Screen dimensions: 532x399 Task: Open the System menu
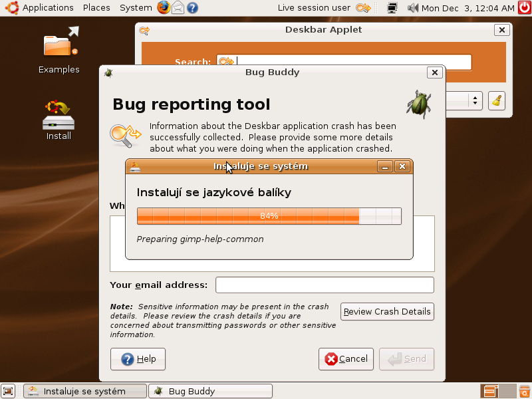(136, 8)
